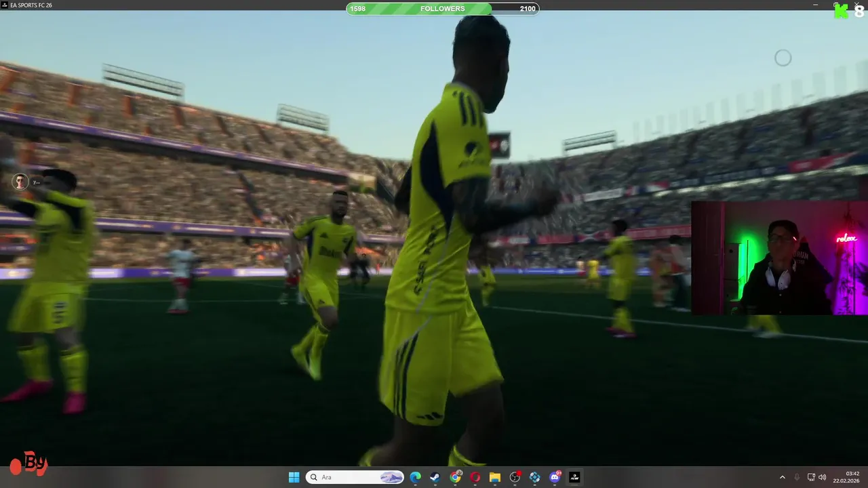The height and width of the screenshot is (488, 868).
Task: Open network settings from the tray
Action: click(811, 477)
